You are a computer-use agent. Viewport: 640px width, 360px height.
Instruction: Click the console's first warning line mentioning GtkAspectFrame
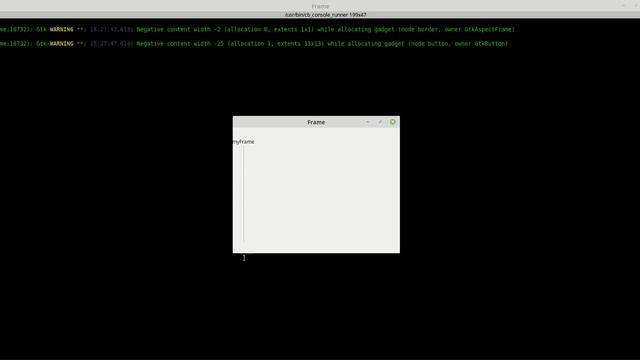pyautogui.click(x=257, y=29)
